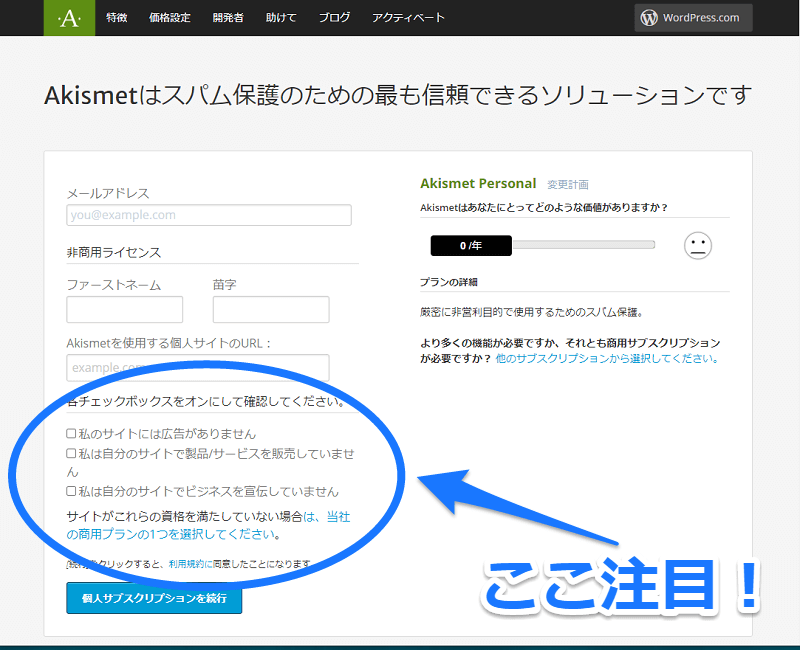The width and height of the screenshot is (800, 650).
Task: Focus the ファーストネーム text box
Action: click(x=124, y=310)
